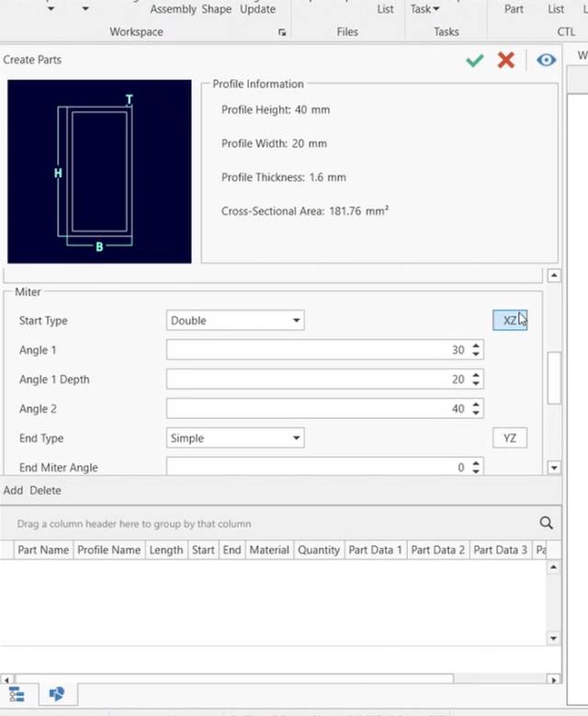Click the group-by-column drop area text

tap(134, 524)
